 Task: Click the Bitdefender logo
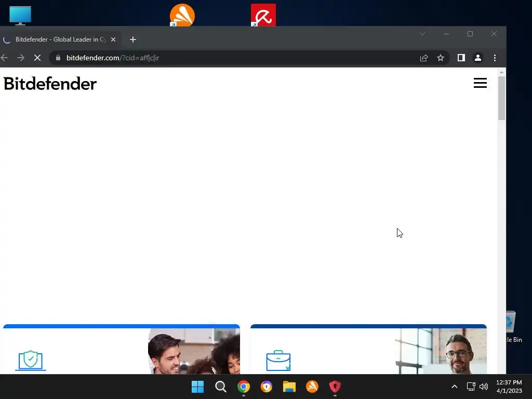50,84
